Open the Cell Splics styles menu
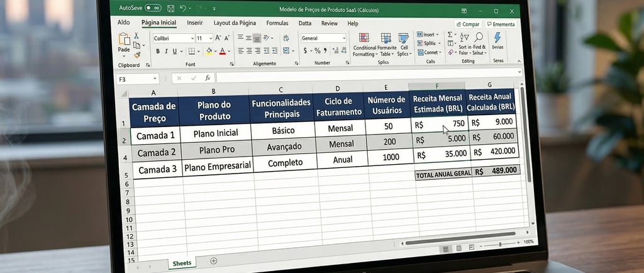The image size is (644, 273). (x=404, y=44)
